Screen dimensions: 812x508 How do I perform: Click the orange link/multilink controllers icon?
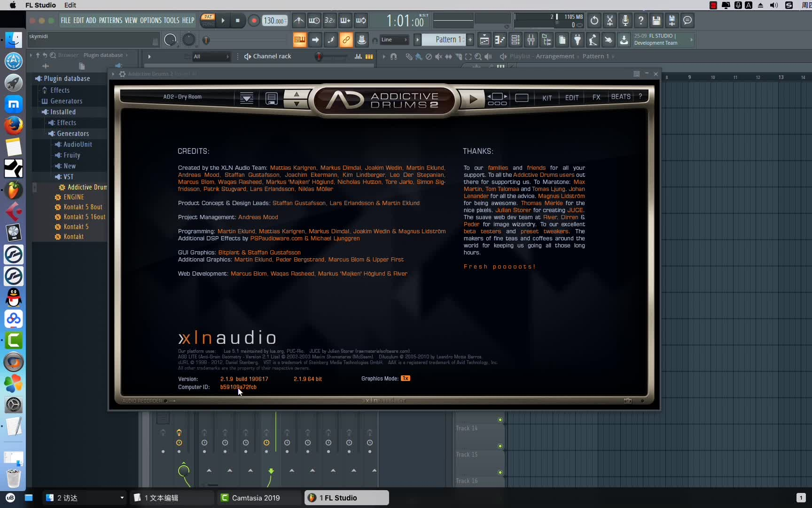coord(346,40)
